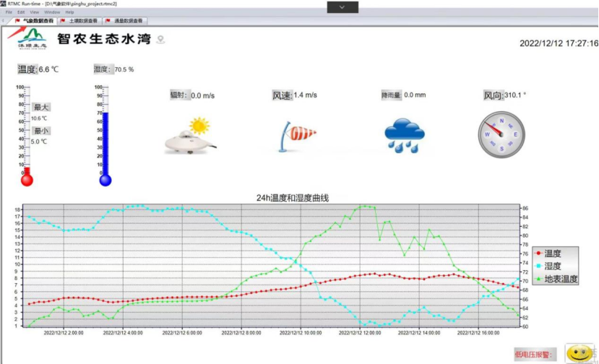Click the 温度 red legend entry
Image resolution: width=599 pixels, height=364 pixels.
click(x=552, y=253)
